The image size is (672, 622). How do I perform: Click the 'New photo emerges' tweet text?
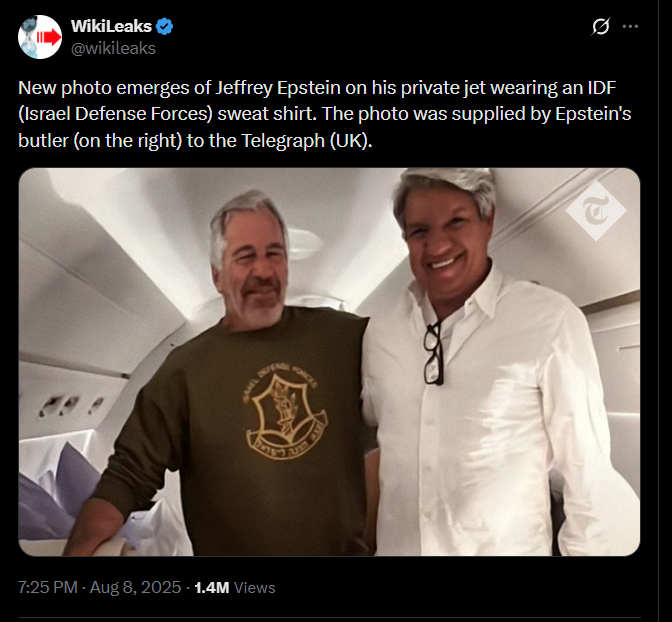tap(324, 114)
